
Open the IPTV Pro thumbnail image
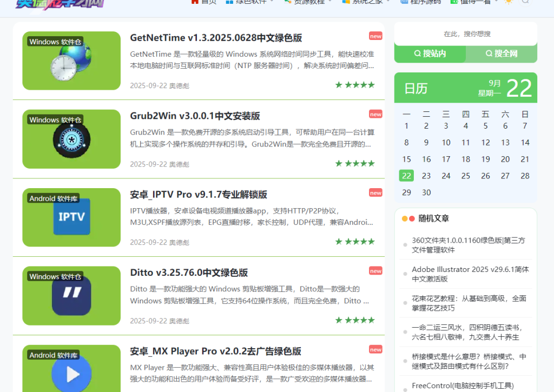click(x=71, y=217)
